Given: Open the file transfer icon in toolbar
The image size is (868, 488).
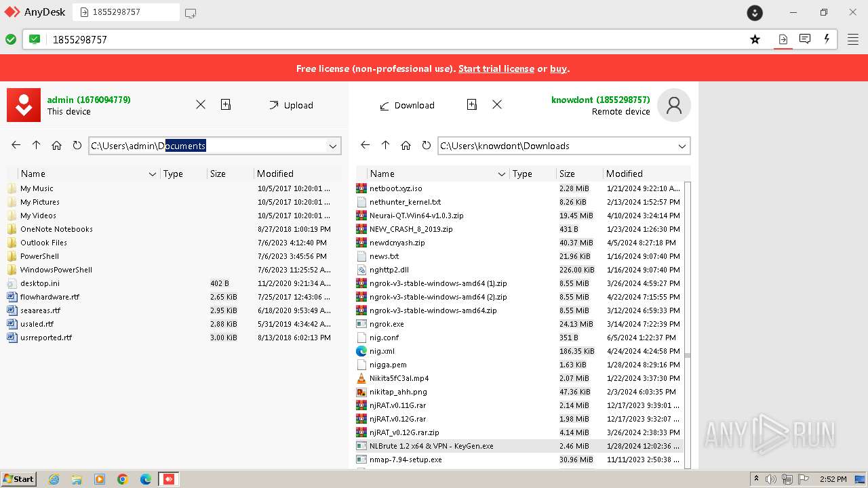Looking at the screenshot, I should [x=783, y=39].
